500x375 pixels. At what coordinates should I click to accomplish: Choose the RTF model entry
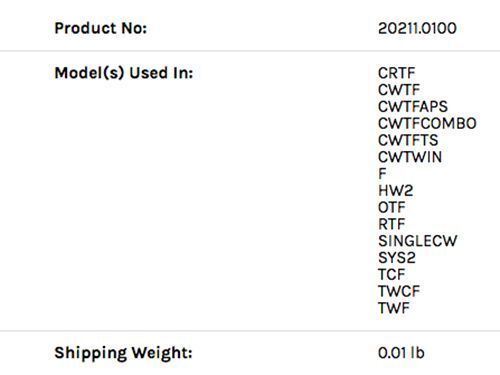pos(392,224)
